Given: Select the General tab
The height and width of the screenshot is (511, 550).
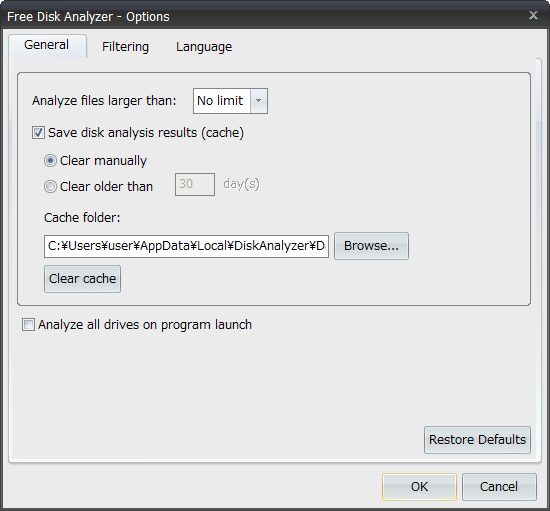Looking at the screenshot, I should (x=47, y=46).
